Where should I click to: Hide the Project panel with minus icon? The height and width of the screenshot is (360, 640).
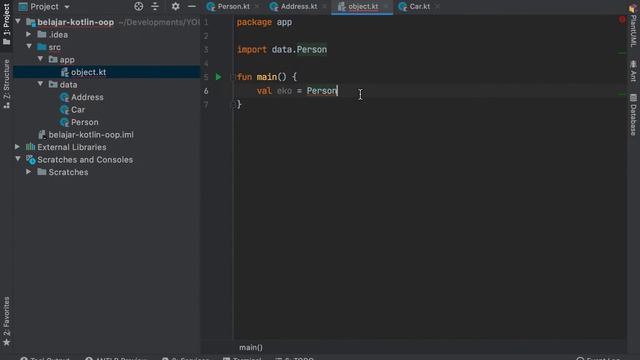coord(191,6)
